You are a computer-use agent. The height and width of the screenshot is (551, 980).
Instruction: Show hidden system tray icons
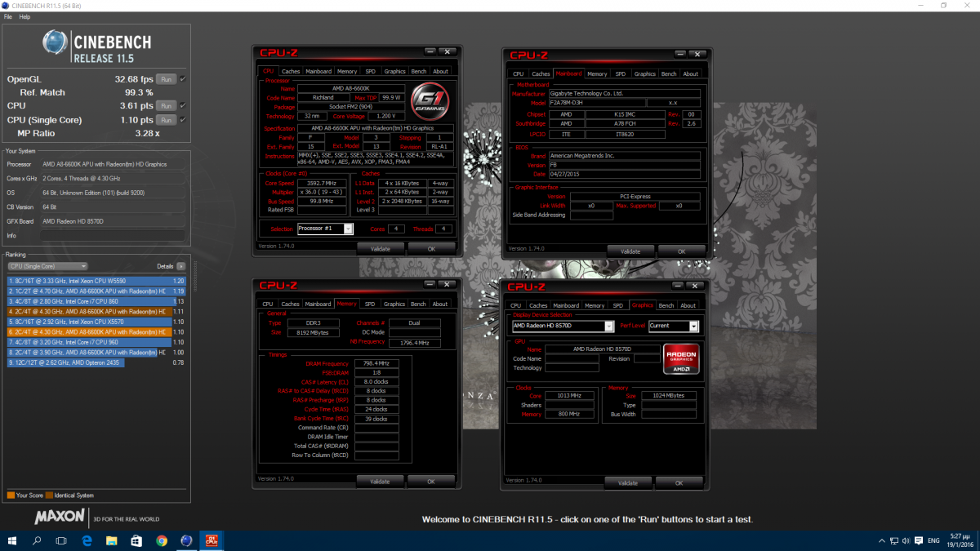882,540
